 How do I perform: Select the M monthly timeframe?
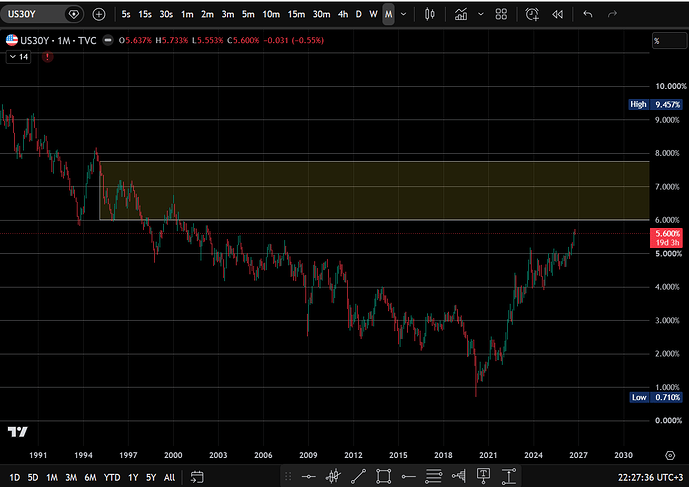click(388, 15)
